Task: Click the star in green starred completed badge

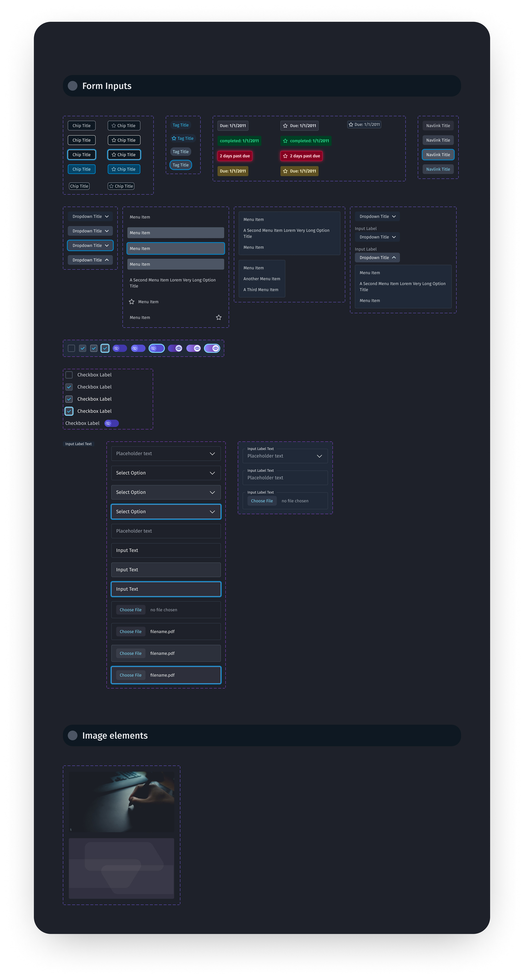Action: pos(285,141)
